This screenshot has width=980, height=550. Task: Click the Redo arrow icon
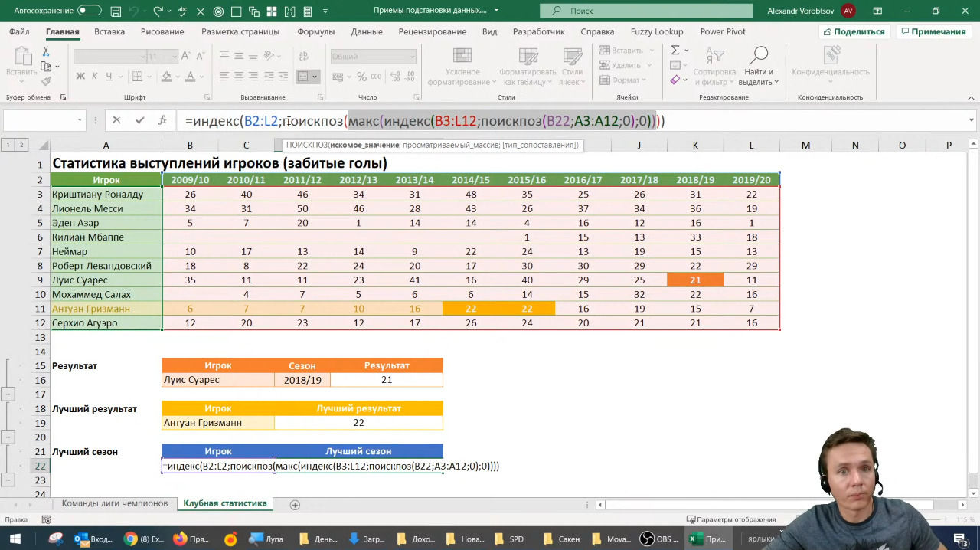[x=158, y=11]
